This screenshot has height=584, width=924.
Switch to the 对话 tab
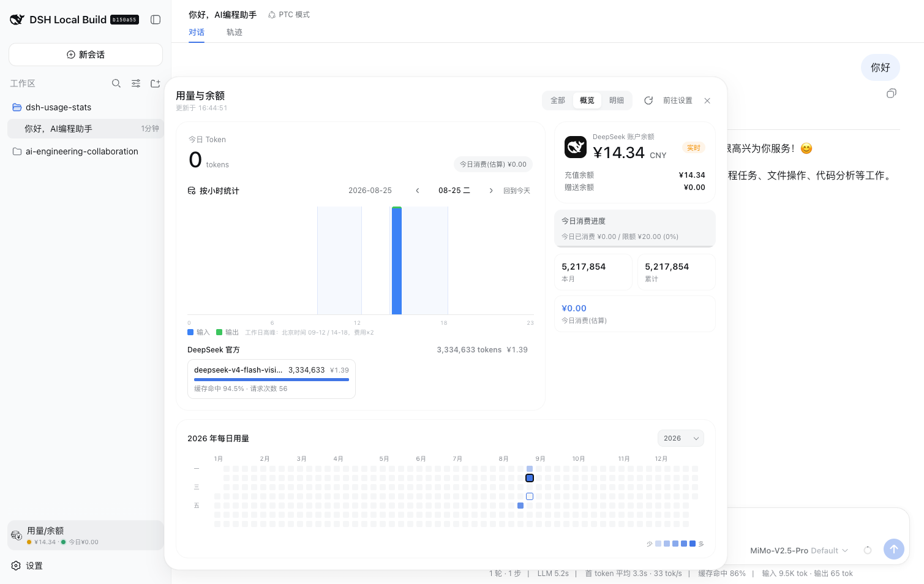coord(197,32)
